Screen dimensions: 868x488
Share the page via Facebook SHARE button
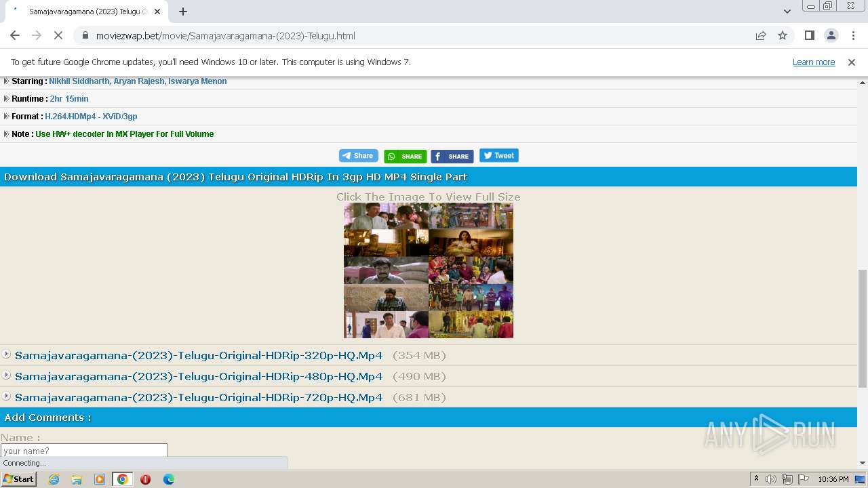(x=452, y=157)
